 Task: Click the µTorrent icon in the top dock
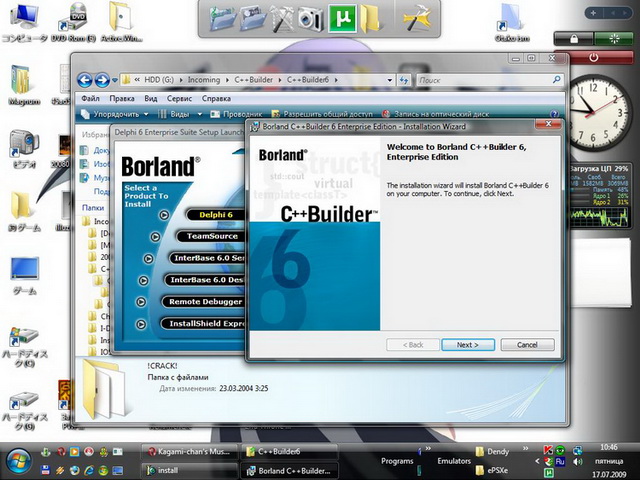click(342, 18)
